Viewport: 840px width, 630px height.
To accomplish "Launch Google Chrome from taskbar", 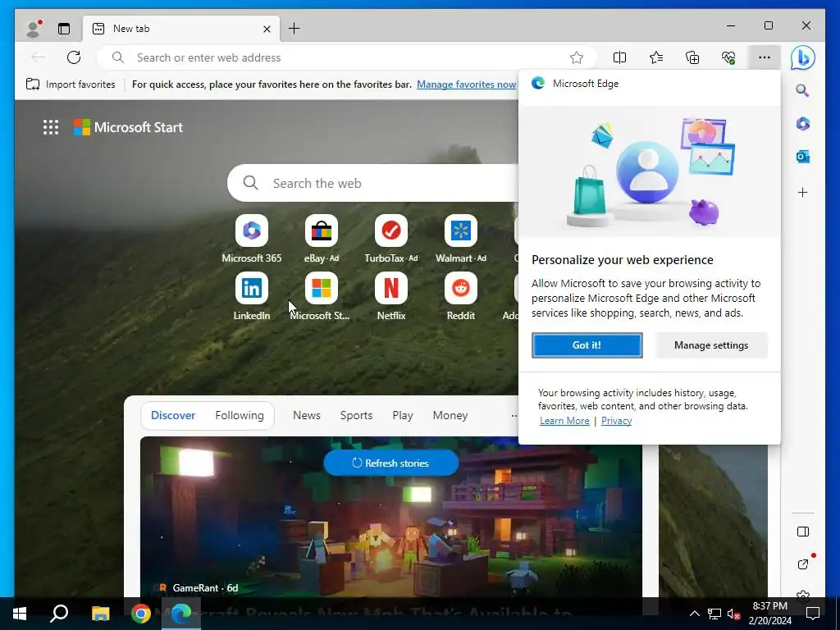I will pyautogui.click(x=141, y=614).
